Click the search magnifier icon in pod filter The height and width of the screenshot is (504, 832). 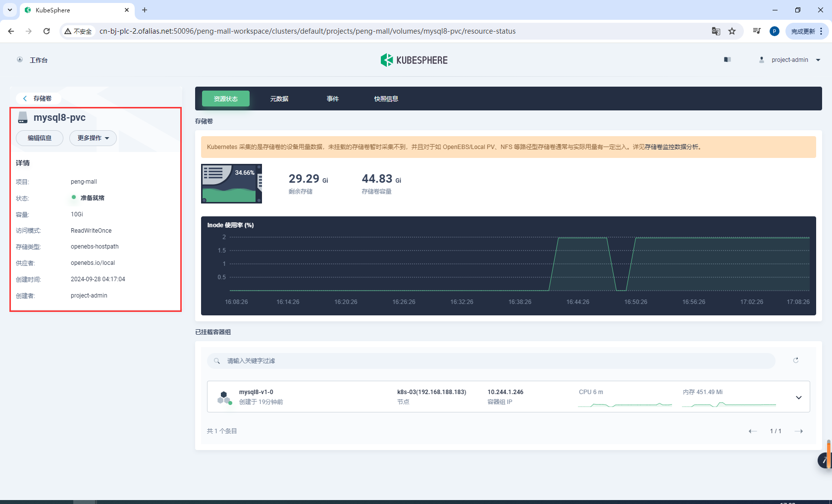click(217, 361)
